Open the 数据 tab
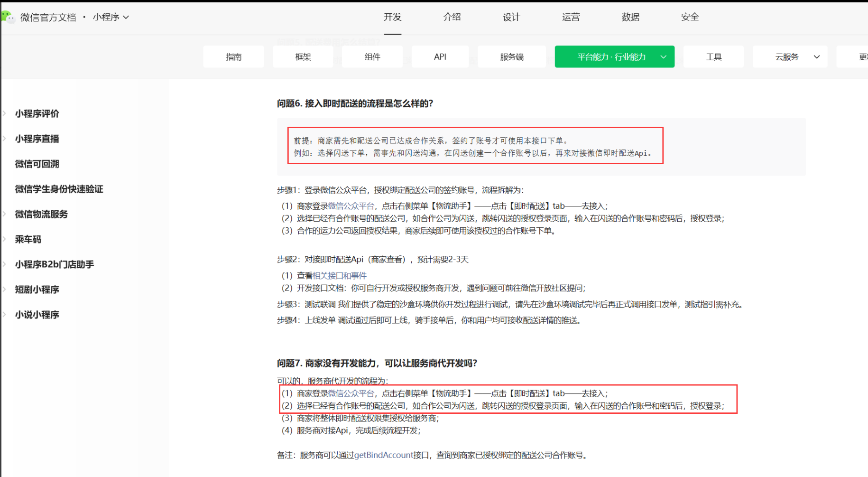Viewport: 868px width, 477px height. (x=630, y=17)
